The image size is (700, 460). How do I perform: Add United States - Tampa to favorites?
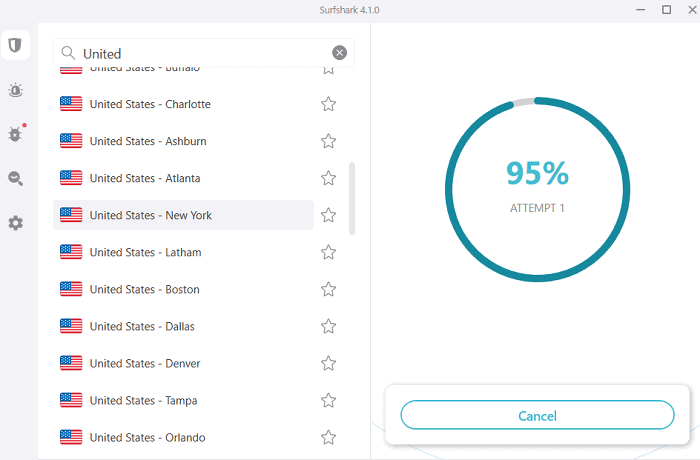tap(328, 400)
